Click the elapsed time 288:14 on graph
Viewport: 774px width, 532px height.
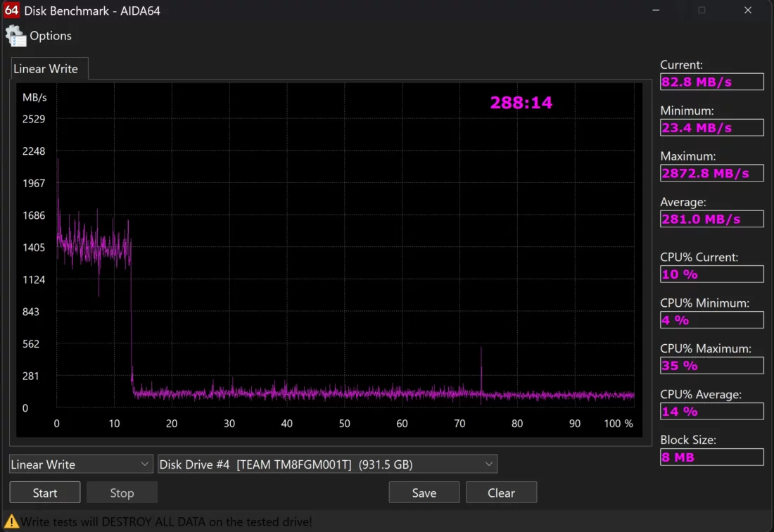521,103
